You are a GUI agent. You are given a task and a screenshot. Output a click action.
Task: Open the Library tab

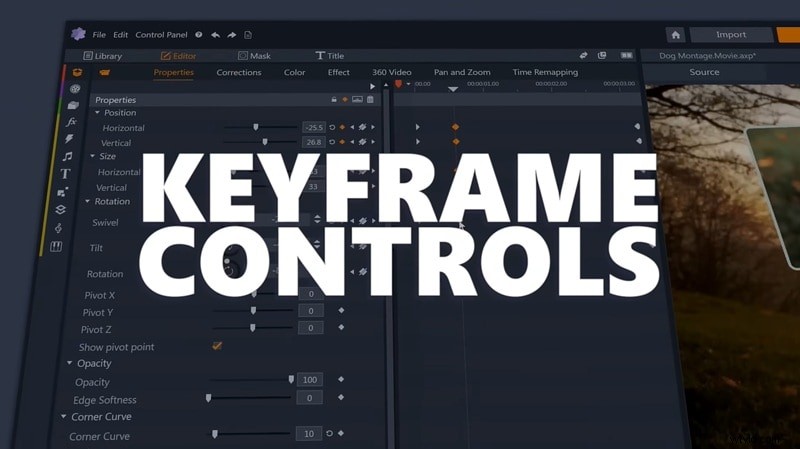103,56
